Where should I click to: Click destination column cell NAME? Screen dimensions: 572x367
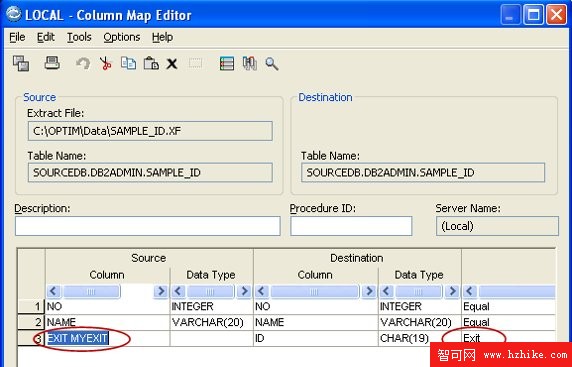tap(316, 322)
